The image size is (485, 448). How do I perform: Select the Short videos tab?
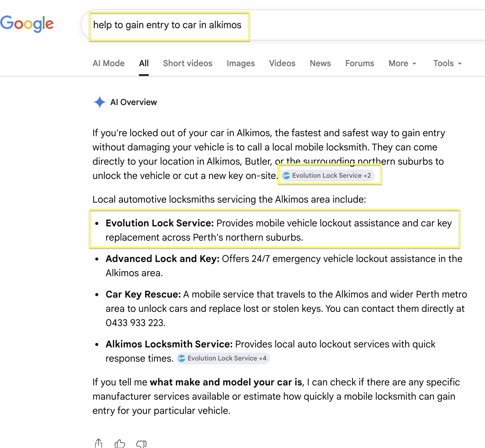[x=188, y=63]
